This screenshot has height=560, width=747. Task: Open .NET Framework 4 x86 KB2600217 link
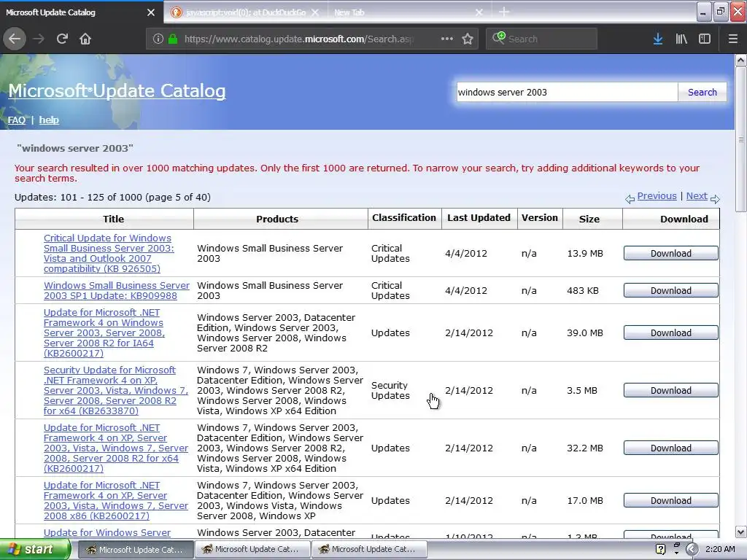[116, 500]
